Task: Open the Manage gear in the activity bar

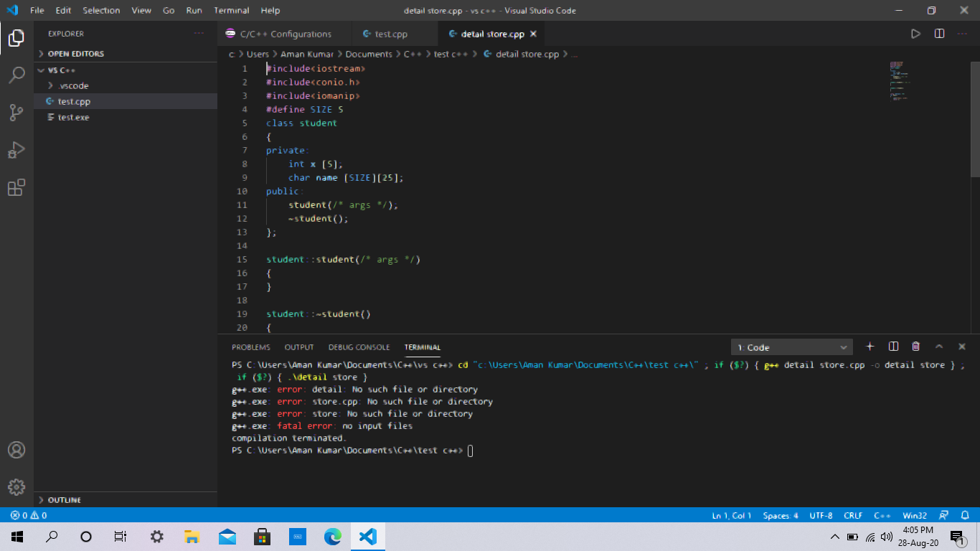Action: pos(17,487)
